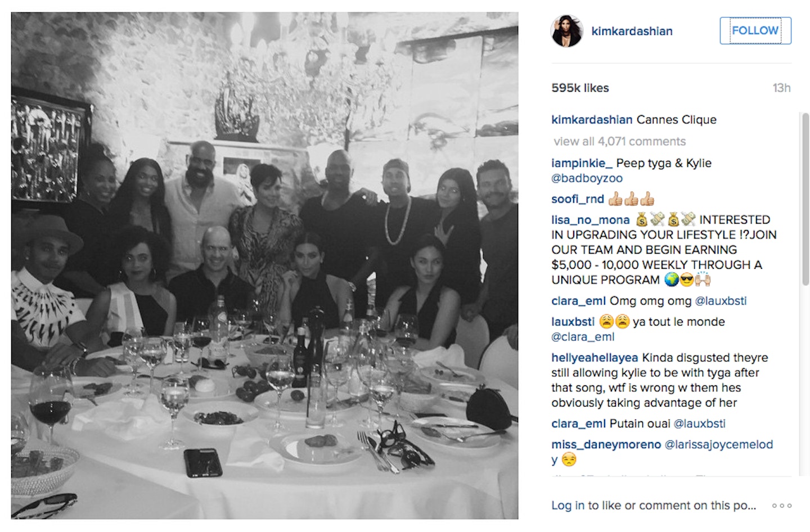This screenshot has width=810, height=532.
Task: Follow the @clara_eml mention
Action: point(583,337)
